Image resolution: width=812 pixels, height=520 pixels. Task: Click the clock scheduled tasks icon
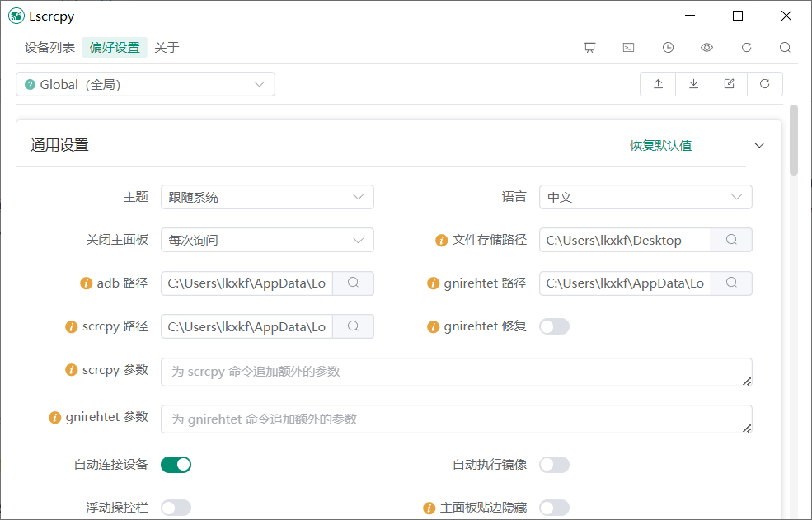pyautogui.click(x=668, y=48)
